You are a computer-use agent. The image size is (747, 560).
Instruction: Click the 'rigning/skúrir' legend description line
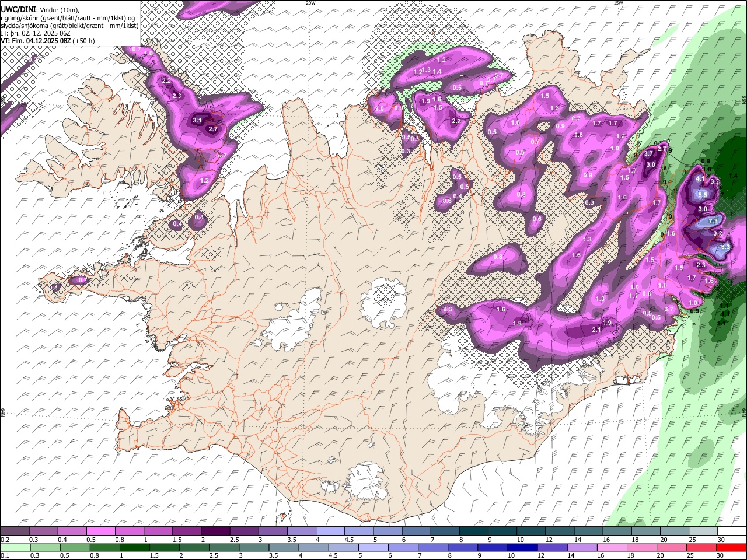[x=69, y=18]
